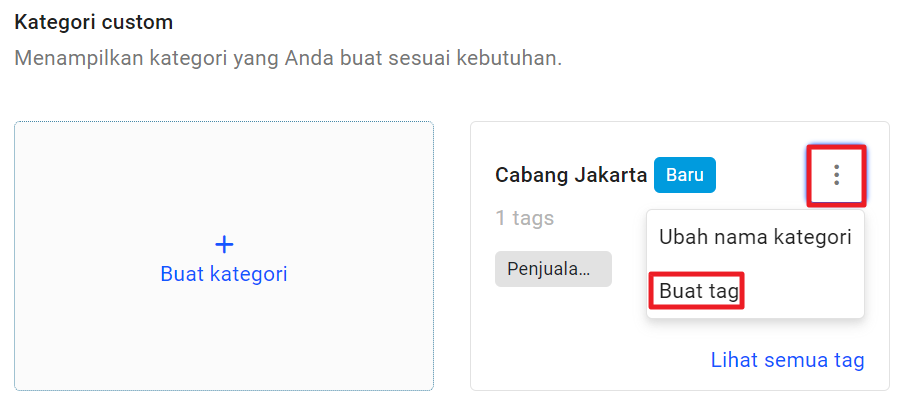The width and height of the screenshot is (908, 415).
Task: Collapse the kebab dropdown via vertical dots
Action: pos(836,175)
